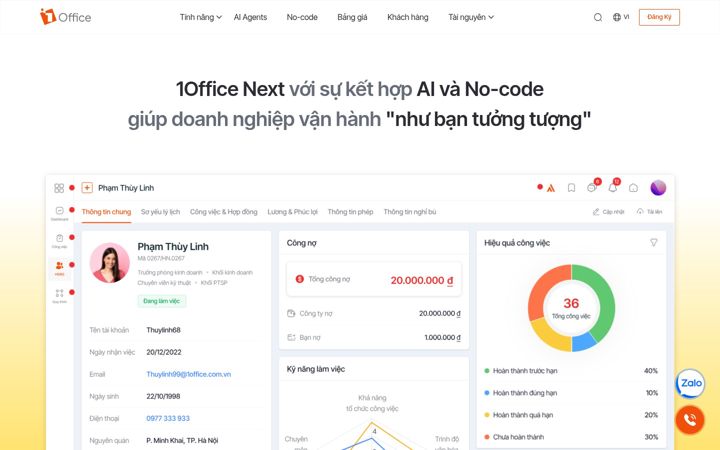
Task: Switch language via globe VI icon
Action: 621,17
